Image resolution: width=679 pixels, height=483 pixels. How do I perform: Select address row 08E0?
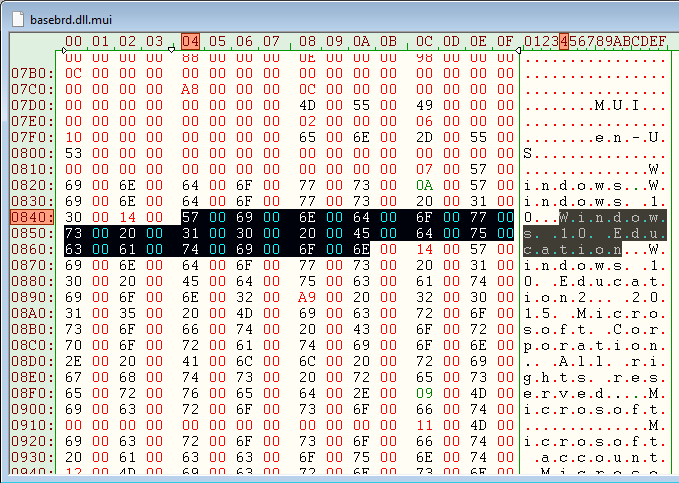[32, 377]
